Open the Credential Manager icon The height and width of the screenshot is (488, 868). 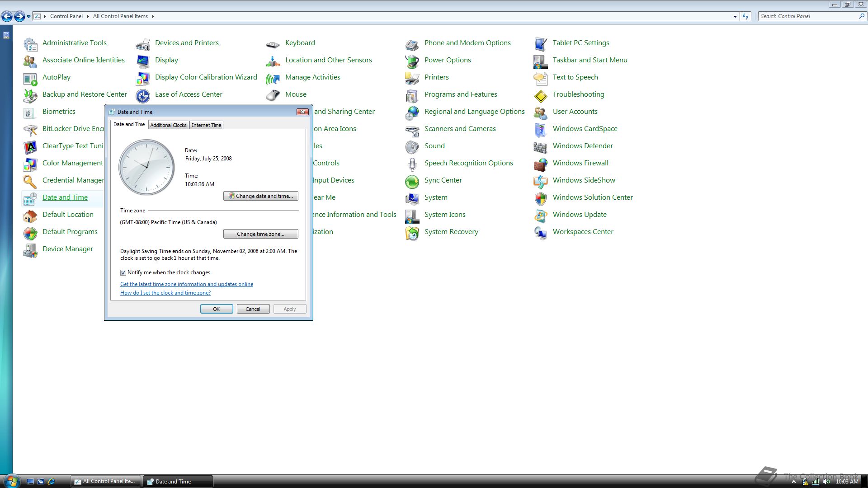click(30, 181)
